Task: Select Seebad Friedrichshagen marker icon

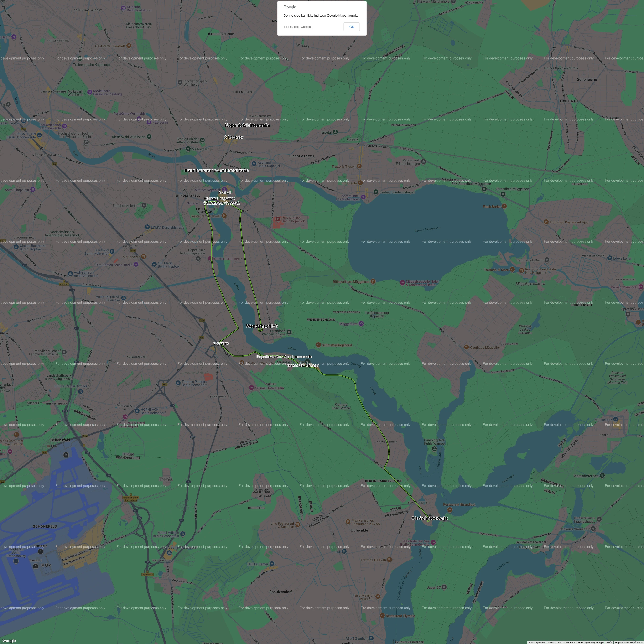Action: click(376, 192)
